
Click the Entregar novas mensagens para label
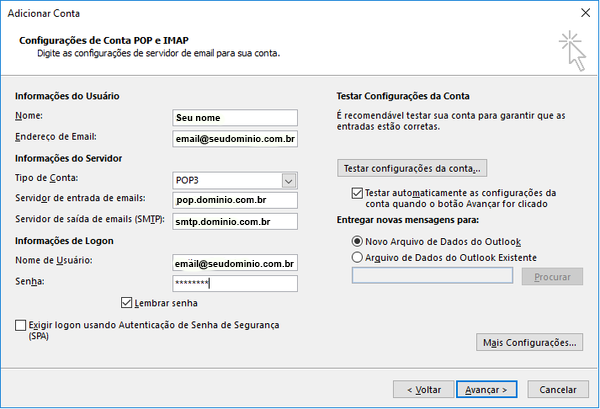(x=408, y=220)
